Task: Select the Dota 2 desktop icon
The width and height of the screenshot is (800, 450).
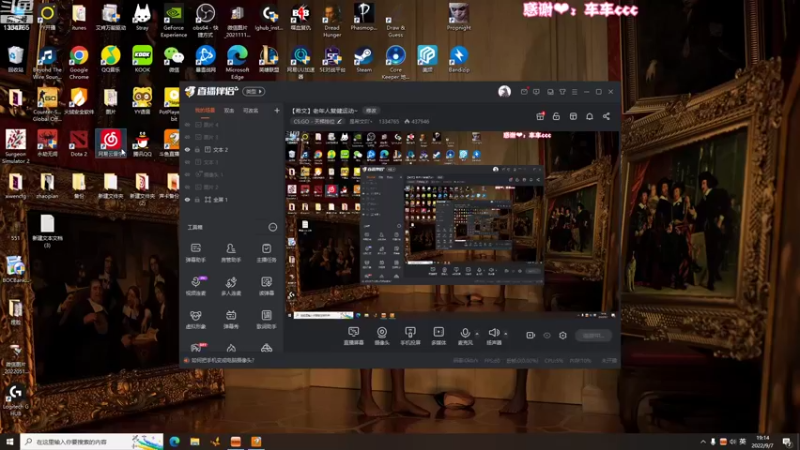Action: pyautogui.click(x=79, y=143)
